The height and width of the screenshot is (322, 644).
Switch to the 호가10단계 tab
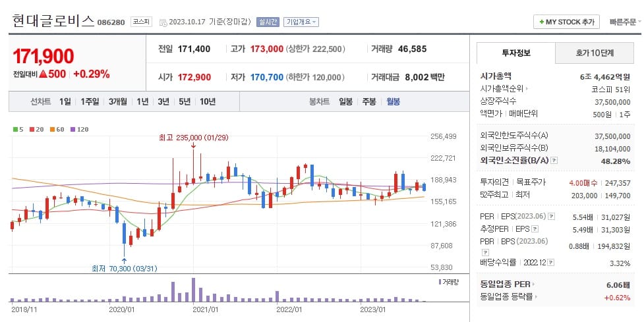pos(595,53)
